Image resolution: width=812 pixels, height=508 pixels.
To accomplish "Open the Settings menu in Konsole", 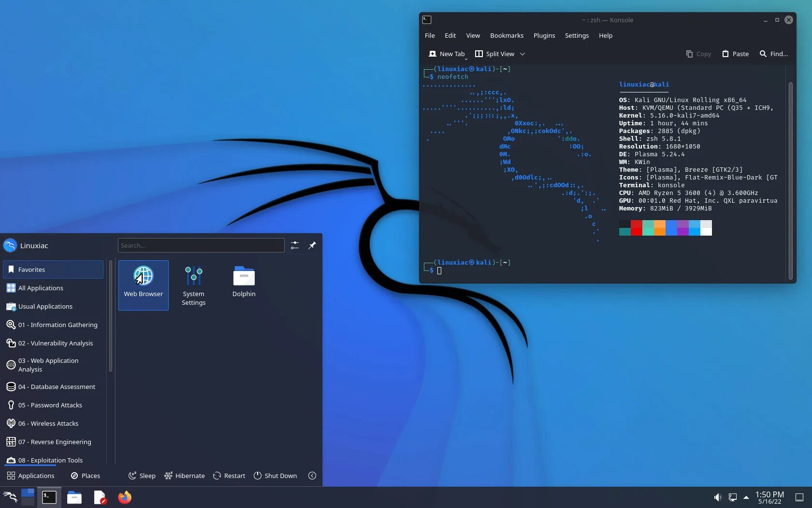I will [577, 35].
